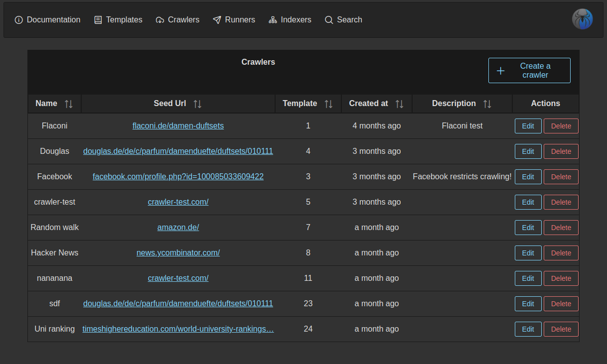Viewport: 607px width, 364px height.
Task: Click the Crawlers table title
Action: 258,62
